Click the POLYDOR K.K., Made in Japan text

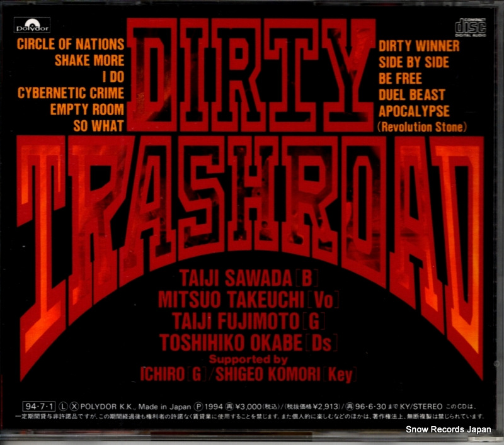135,407
